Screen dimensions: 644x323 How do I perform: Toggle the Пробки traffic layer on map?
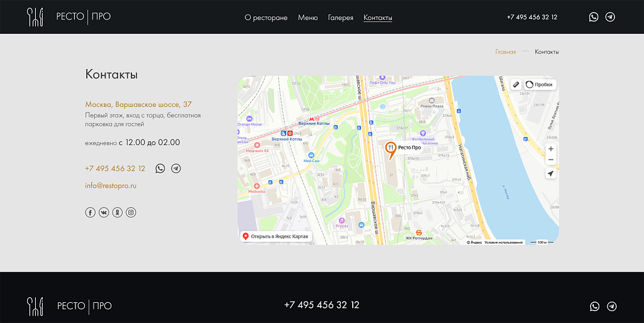click(540, 84)
